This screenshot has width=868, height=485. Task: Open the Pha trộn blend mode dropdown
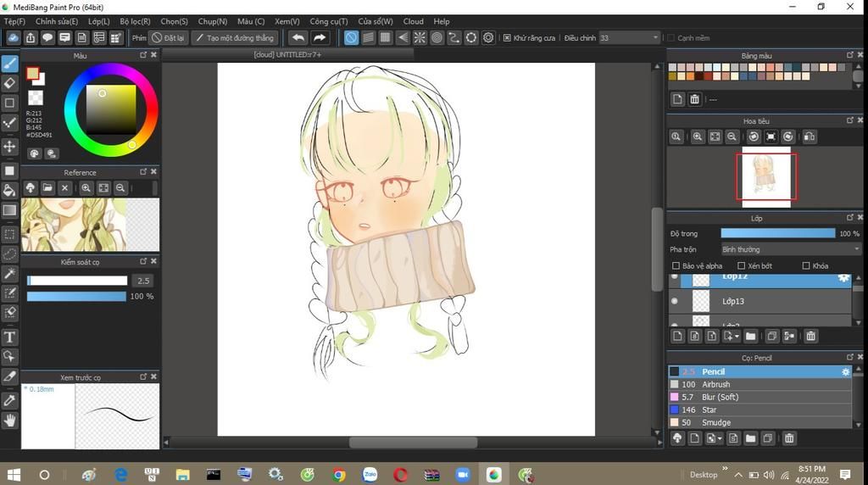(x=791, y=249)
